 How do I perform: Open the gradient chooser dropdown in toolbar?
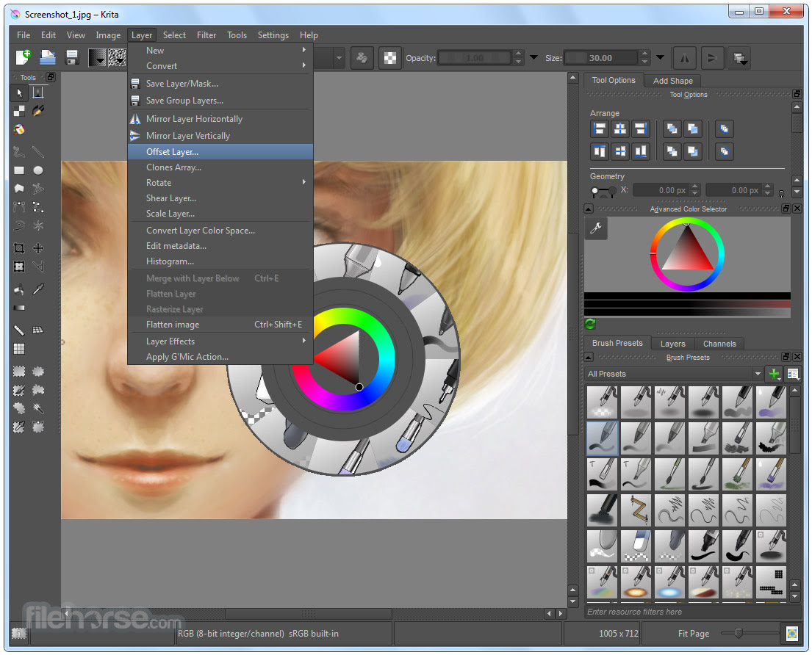pyautogui.click(x=98, y=58)
